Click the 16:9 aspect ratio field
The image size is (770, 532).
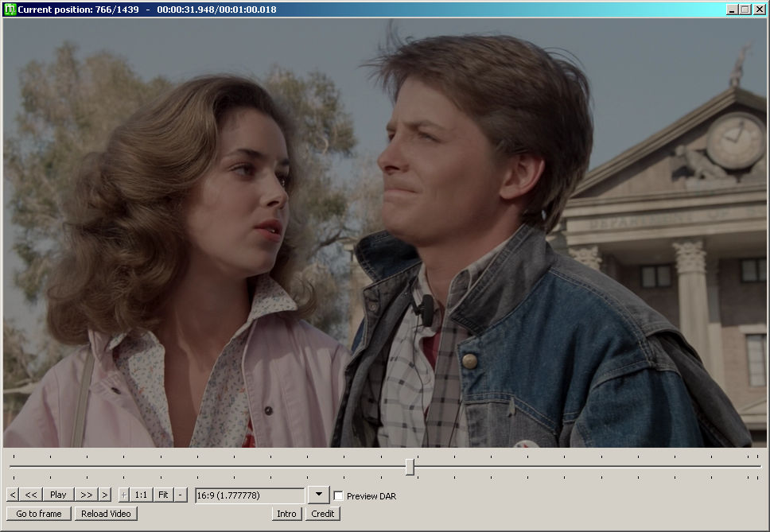pyautogui.click(x=250, y=495)
